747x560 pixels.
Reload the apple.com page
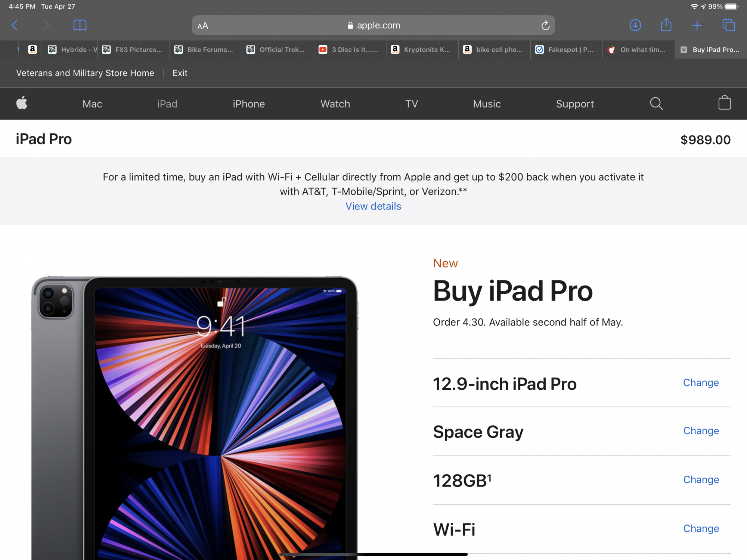coord(545,25)
